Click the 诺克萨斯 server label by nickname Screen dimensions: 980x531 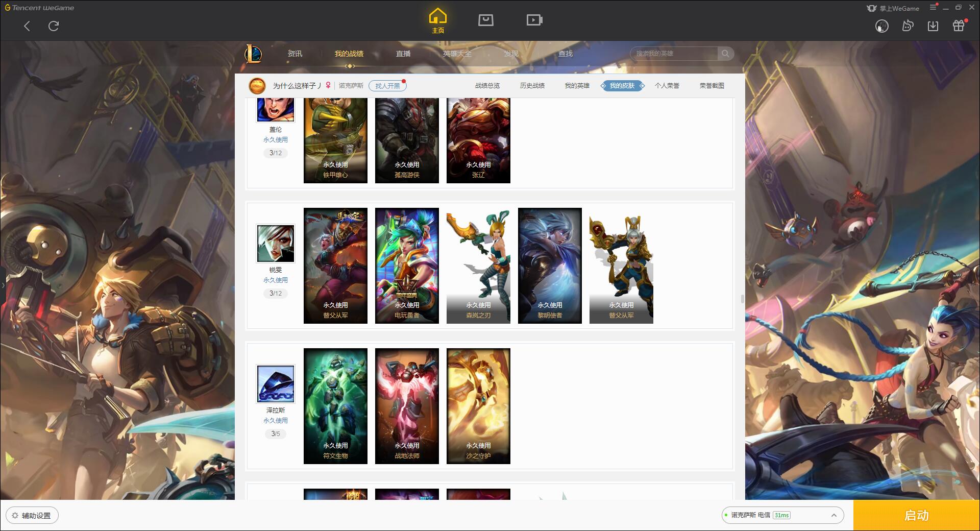pos(351,86)
